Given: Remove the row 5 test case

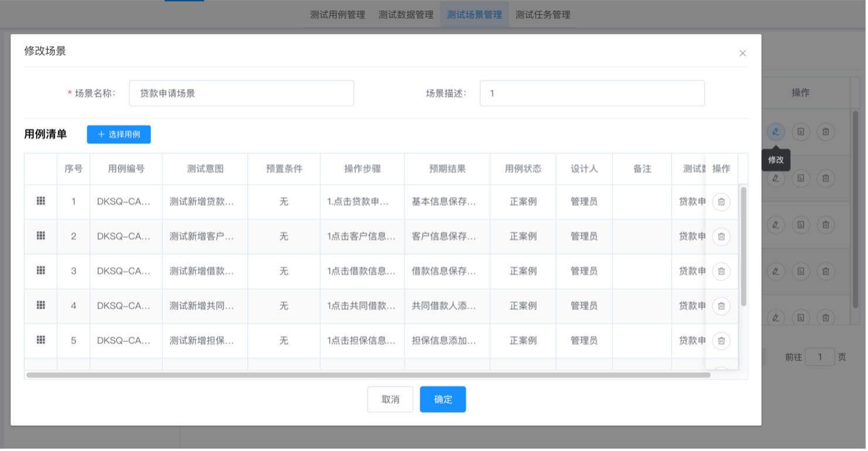Looking at the screenshot, I should pyautogui.click(x=721, y=340).
